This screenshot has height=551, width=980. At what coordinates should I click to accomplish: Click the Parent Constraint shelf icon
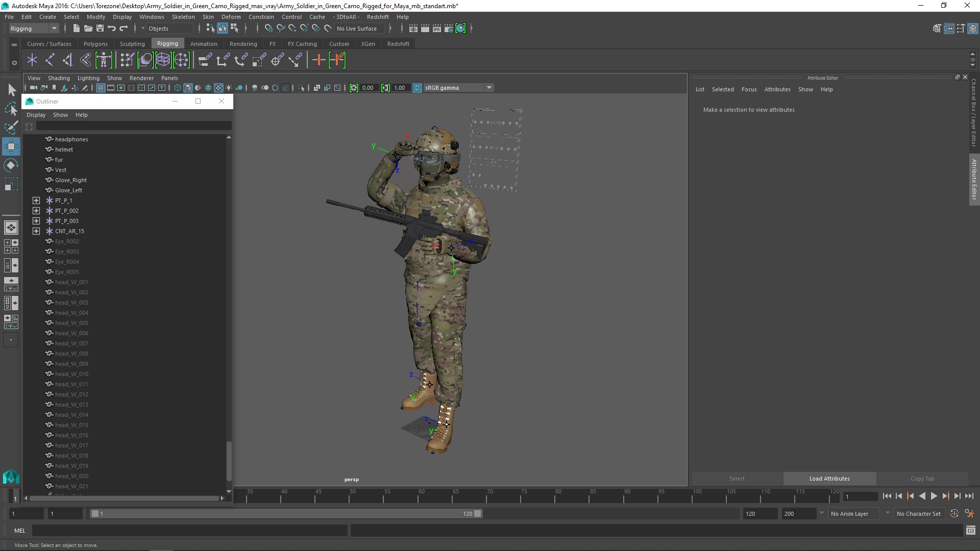tap(205, 60)
